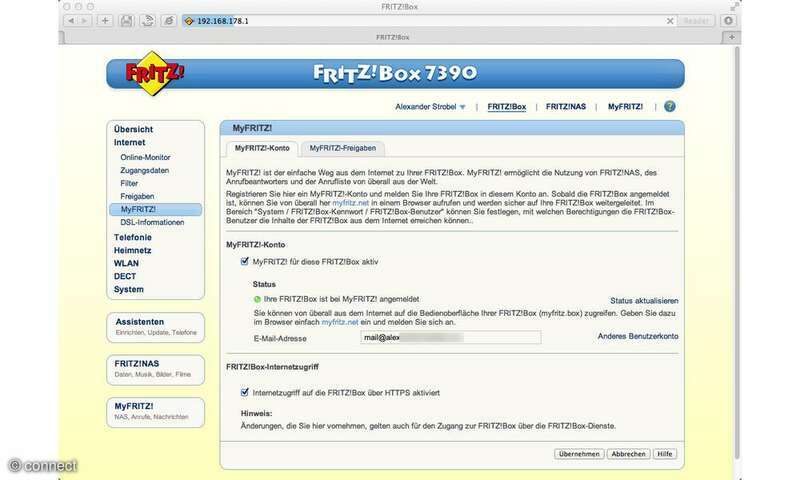Click the E-Mail-Adresse input field
Viewport: 800px width, 480px height.
pos(451,337)
